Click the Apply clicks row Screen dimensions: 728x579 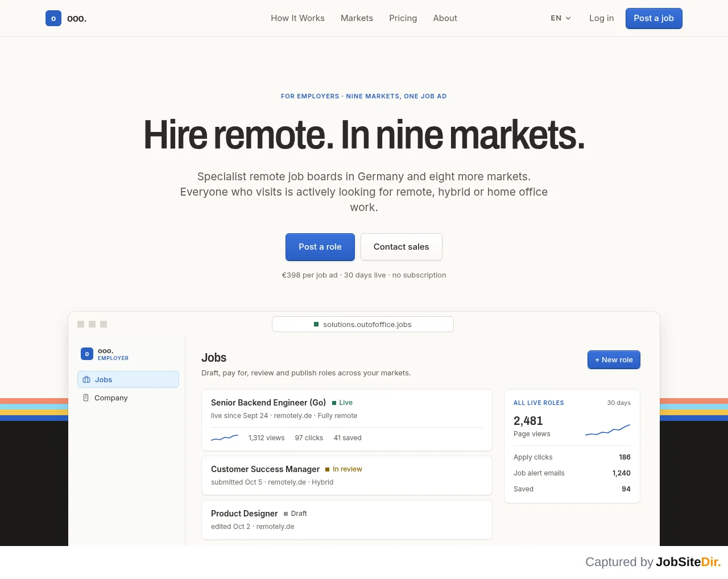click(x=572, y=457)
